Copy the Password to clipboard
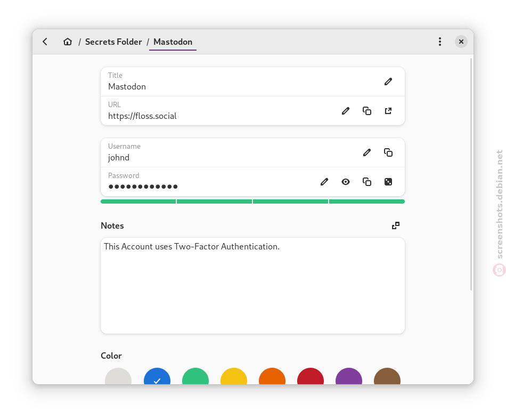The image size is (506, 420). [367, 182]
